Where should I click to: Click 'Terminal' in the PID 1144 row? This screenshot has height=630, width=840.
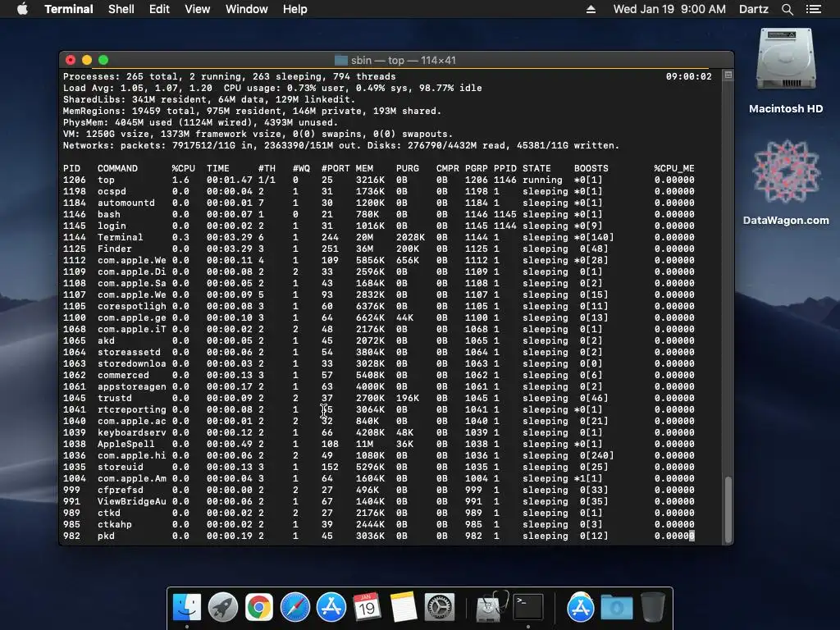pyautogui.click(x=120, y=237)
